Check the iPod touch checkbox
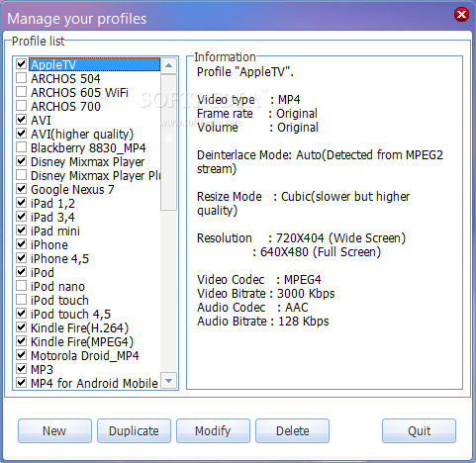The height and width of the screenshot is (463, 476). (22, 300)
